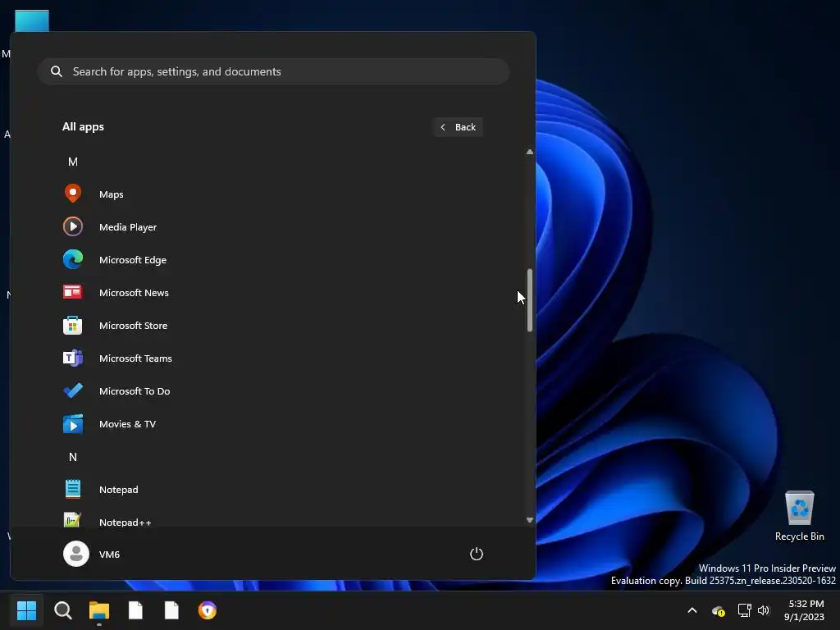The height and width of the screenshot is (630, 840).
Task: Select the "Media Player" label
Action: pyautogui.click(x=128, y=227)
